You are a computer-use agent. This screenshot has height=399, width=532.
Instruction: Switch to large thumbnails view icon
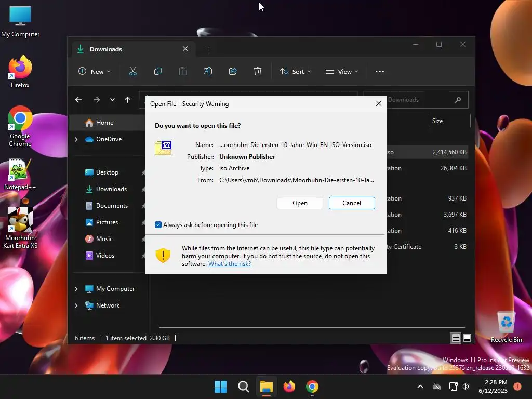[467, 338]
